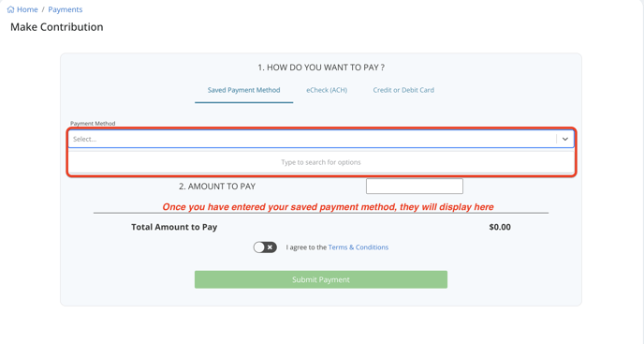
Task: Open the Home breadcrumb link
Action: pos(27,9)
